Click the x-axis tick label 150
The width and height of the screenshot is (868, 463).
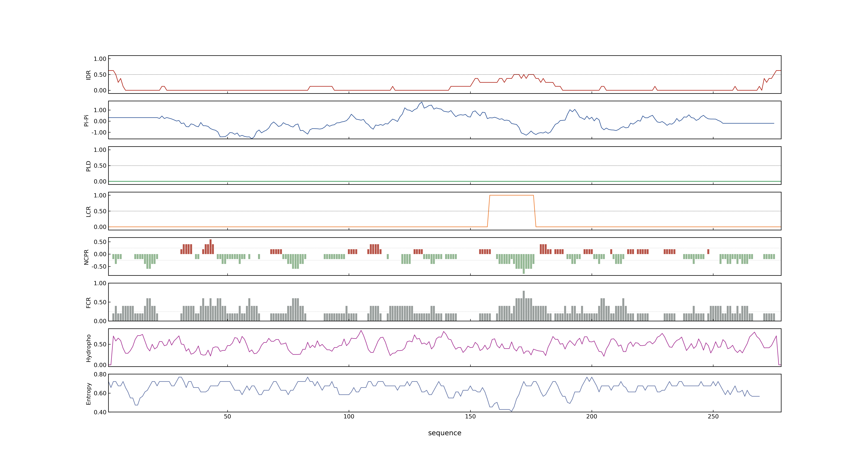tap(470, 416)
